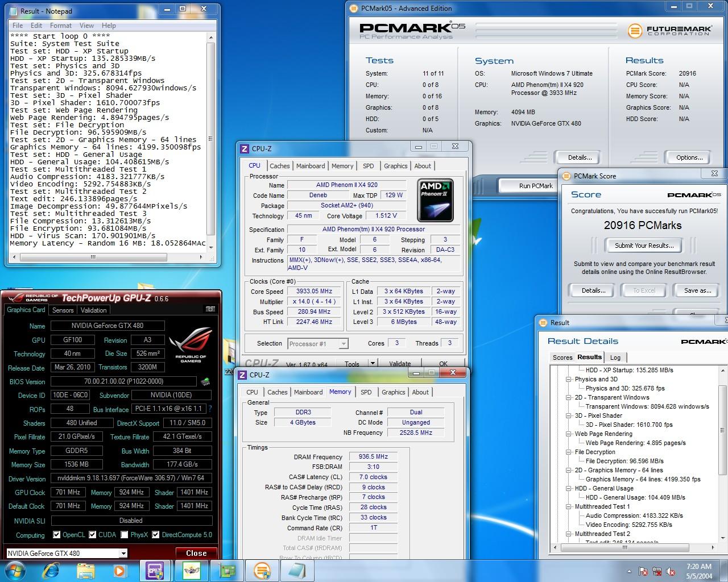
Task: Open the Windows Start menu orb
Action: 15,570
